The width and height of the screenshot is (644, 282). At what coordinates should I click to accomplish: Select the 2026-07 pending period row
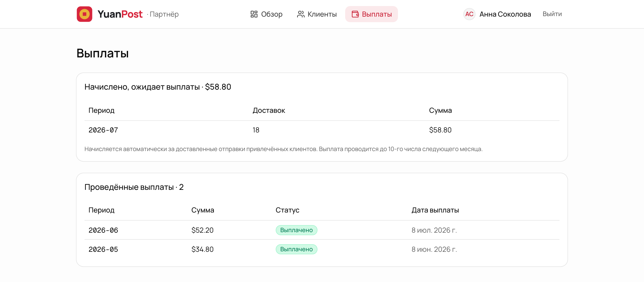tap(322, 130)
